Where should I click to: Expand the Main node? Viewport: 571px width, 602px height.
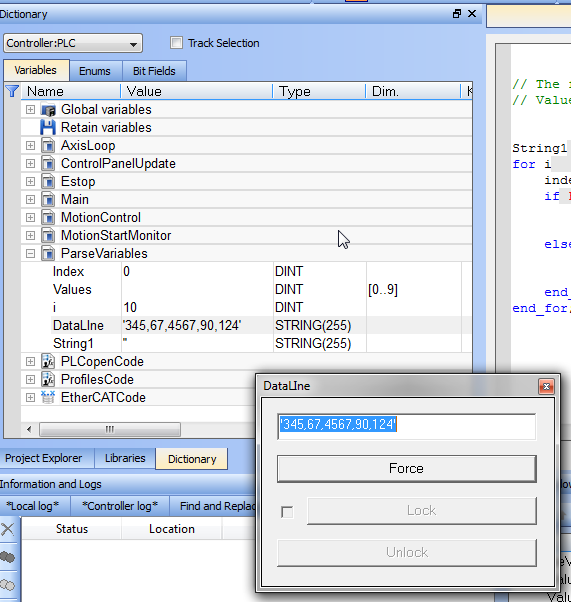(30, 200)
